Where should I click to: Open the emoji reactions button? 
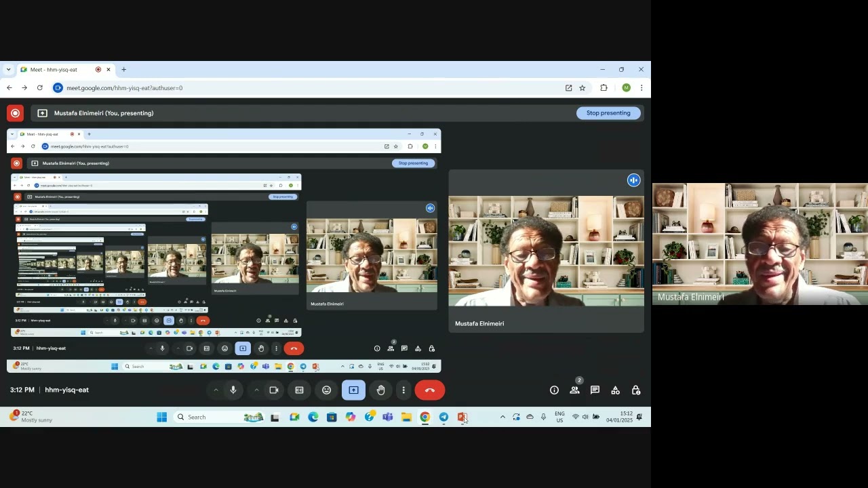[x=326, y=390]
